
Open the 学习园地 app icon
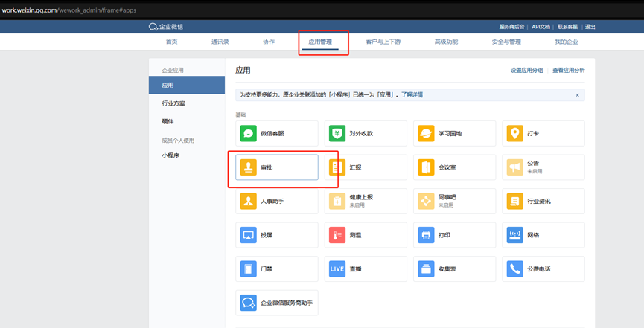tap(426, 134)
